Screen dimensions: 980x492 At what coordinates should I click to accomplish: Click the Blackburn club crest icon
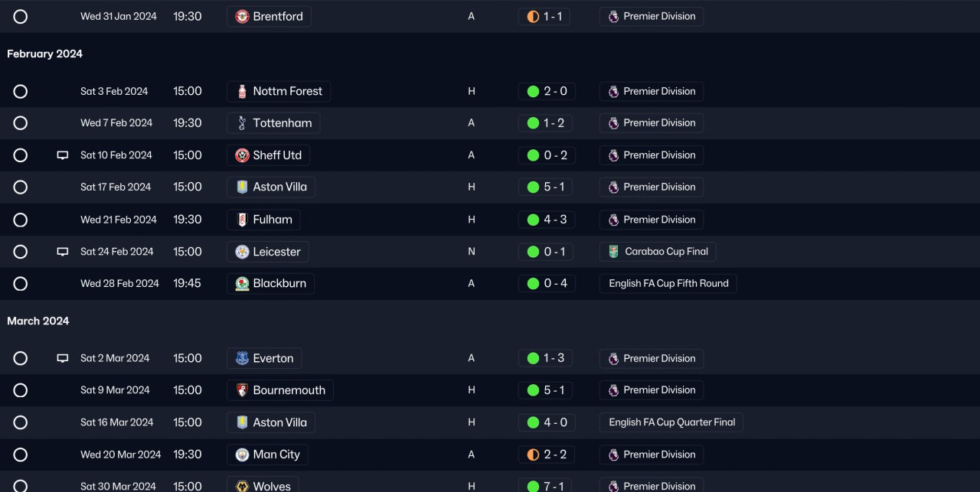(242, 284)
